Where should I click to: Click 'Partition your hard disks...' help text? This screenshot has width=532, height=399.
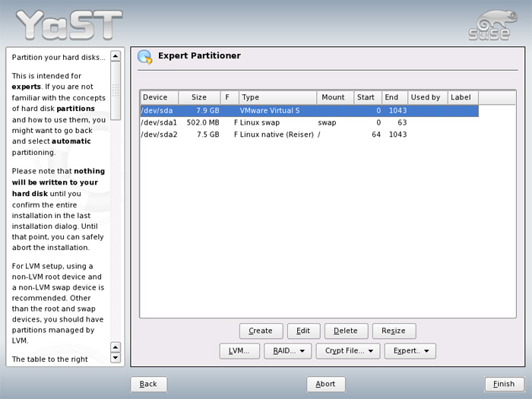[59, 57]
